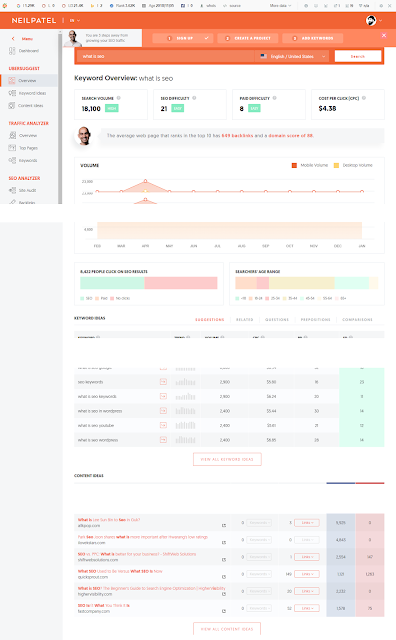This screenshot has width=396, height=640.
Task: Open Site Audit sidebar icon
Action: 12,190
